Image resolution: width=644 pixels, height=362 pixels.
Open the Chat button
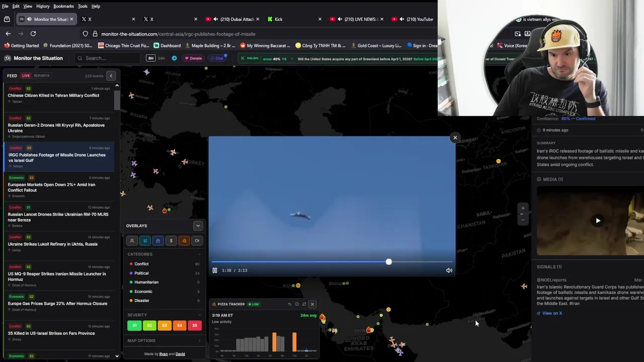coord(217,58)
